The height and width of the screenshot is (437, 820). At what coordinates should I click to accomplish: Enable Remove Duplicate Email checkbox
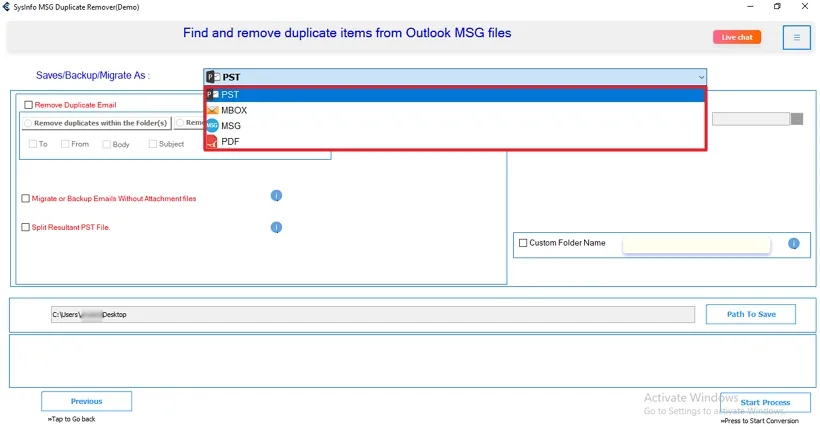tap(28, 105)
